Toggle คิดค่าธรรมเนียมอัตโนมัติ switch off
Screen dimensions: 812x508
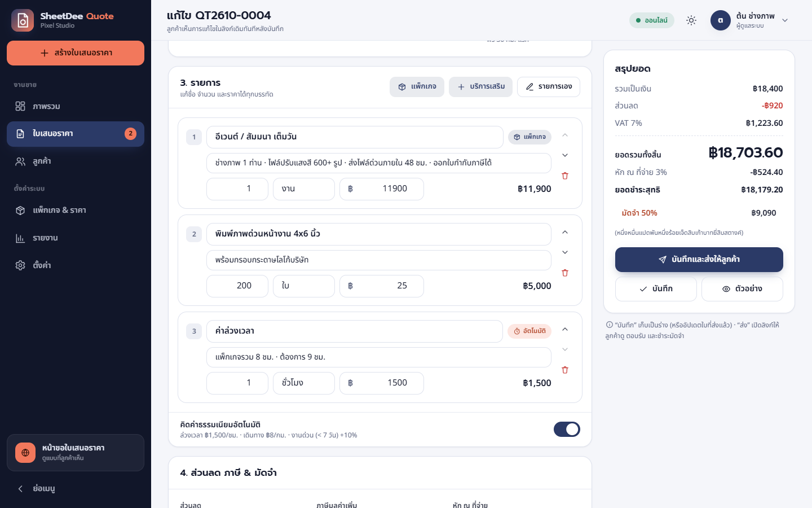tap(567, 430)
